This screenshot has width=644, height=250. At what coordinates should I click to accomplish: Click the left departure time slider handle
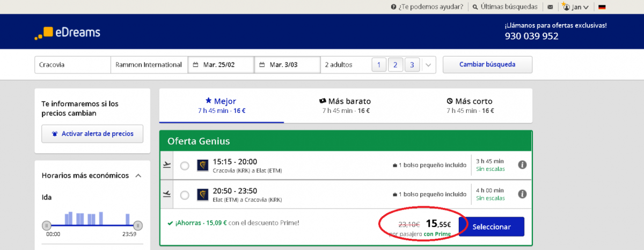click(x=47, y=225)
